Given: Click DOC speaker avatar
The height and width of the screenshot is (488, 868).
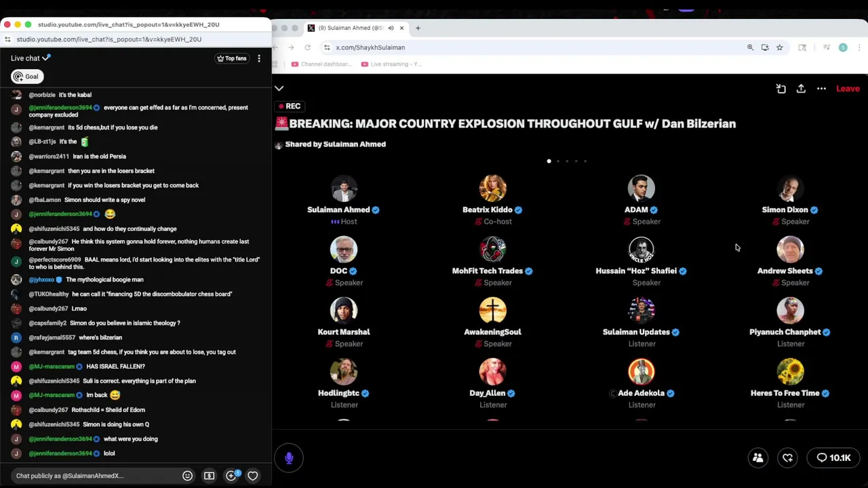Looking at the screenshot, I should pyautogui.click(x=344, y=249).
